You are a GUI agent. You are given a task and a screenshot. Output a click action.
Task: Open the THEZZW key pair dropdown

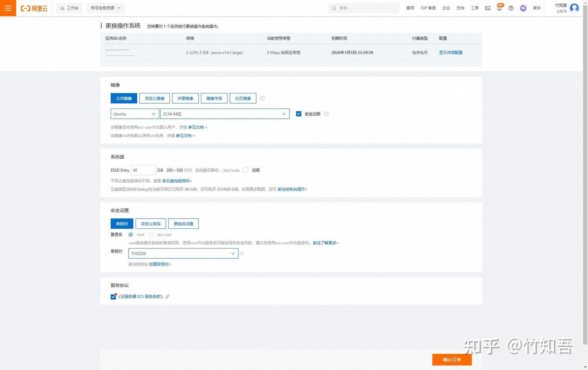(183, 253)
